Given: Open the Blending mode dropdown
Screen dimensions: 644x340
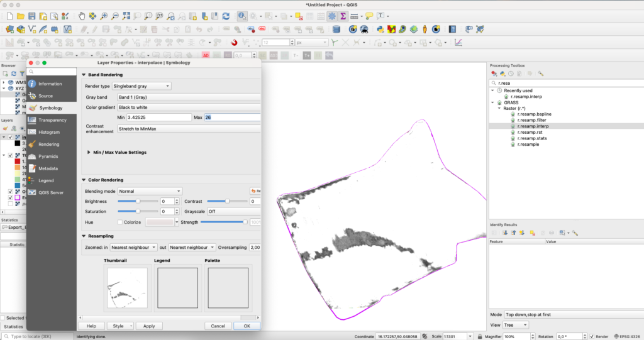Looking at the screenshot, I should pos(150,191).
